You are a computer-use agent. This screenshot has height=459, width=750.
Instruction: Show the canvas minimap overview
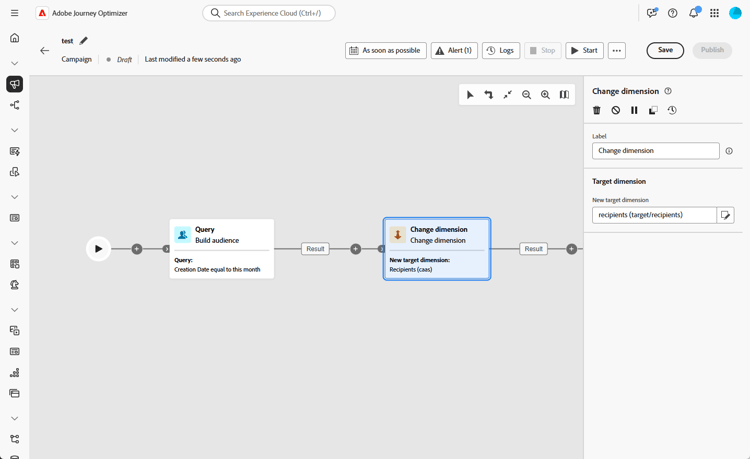pos(564,95)
